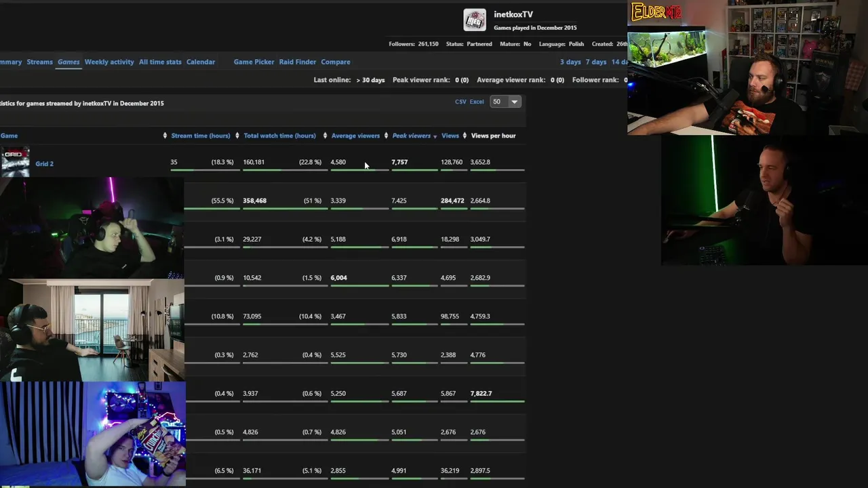This screenshot has width=868, height=488.
Task: Open the Game Picker tab
Action: (x=254, y=62)
